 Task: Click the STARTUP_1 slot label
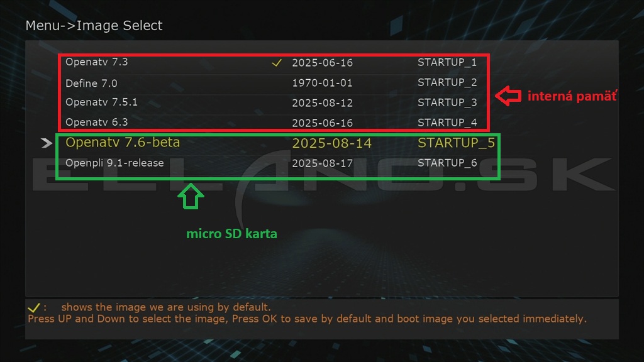448,63
